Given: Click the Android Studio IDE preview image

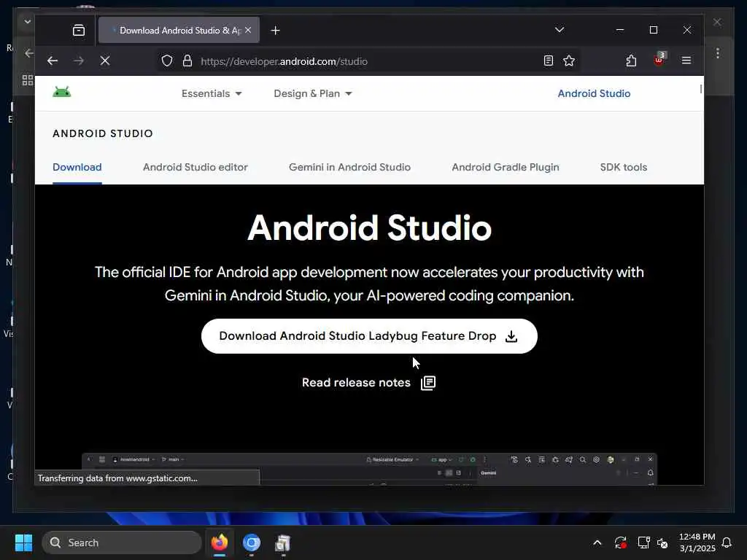Looking at the screenshot, I should pyautogui.click(x=369, y=469).
